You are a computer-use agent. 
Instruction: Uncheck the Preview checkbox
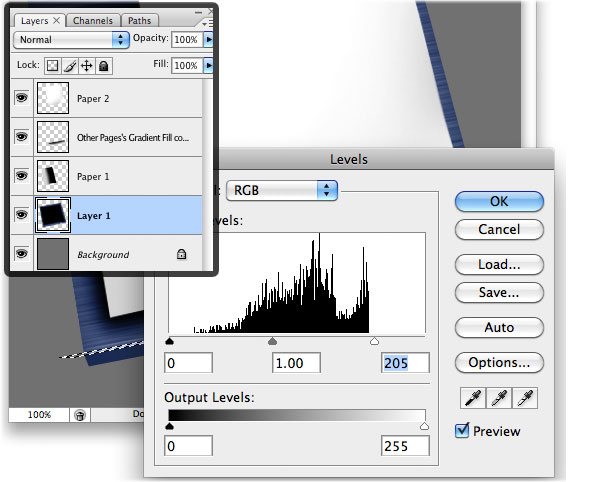point(462,431)
